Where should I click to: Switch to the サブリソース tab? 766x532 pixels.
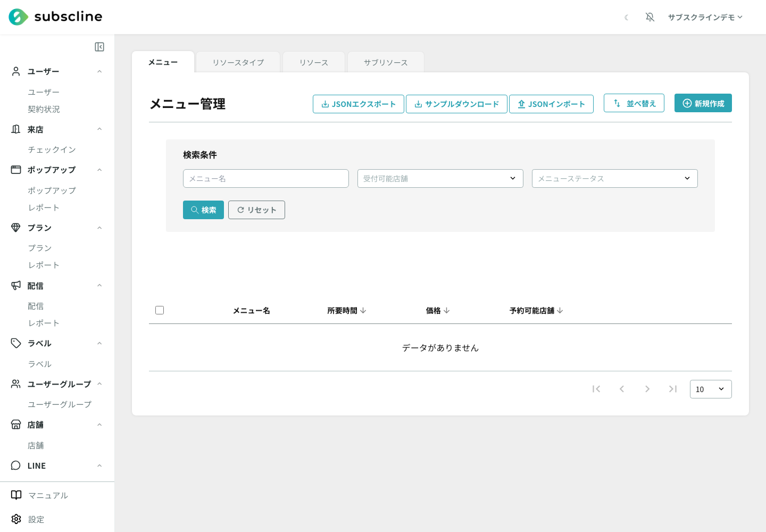pos(386,62)
